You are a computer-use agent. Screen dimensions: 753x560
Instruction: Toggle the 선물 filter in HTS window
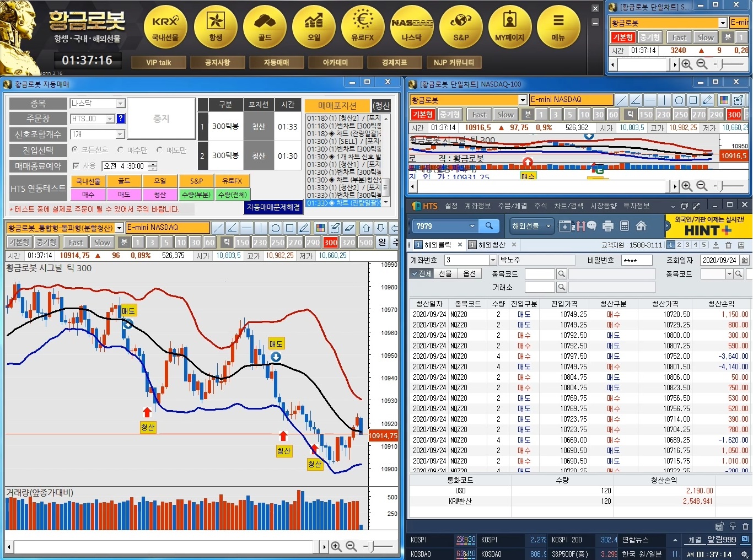click(x=445, y=273)
